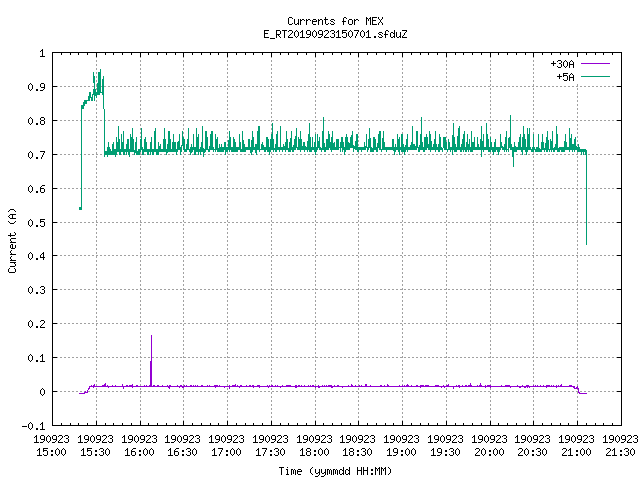Click the x-axis tick '190923 16:30'
Screen dimensions: 640x480
pyautogui.click(x=182, y=445)
